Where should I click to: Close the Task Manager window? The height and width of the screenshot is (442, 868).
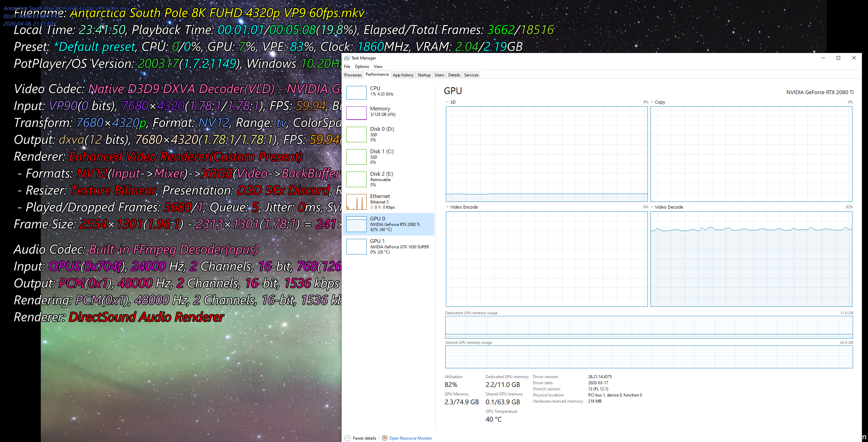pyautogui.click(x=854, y=58)
